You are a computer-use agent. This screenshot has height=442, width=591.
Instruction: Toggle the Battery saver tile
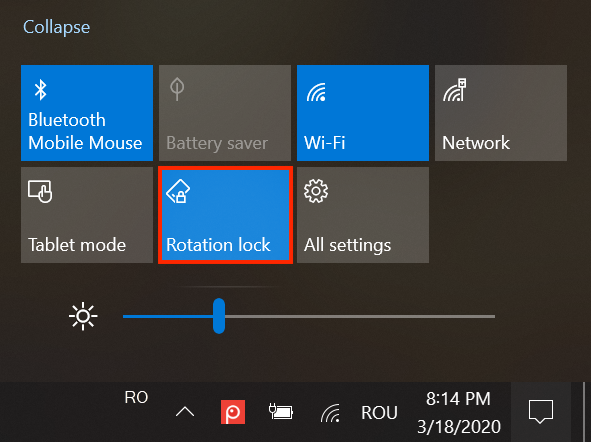tap(225, 113)
